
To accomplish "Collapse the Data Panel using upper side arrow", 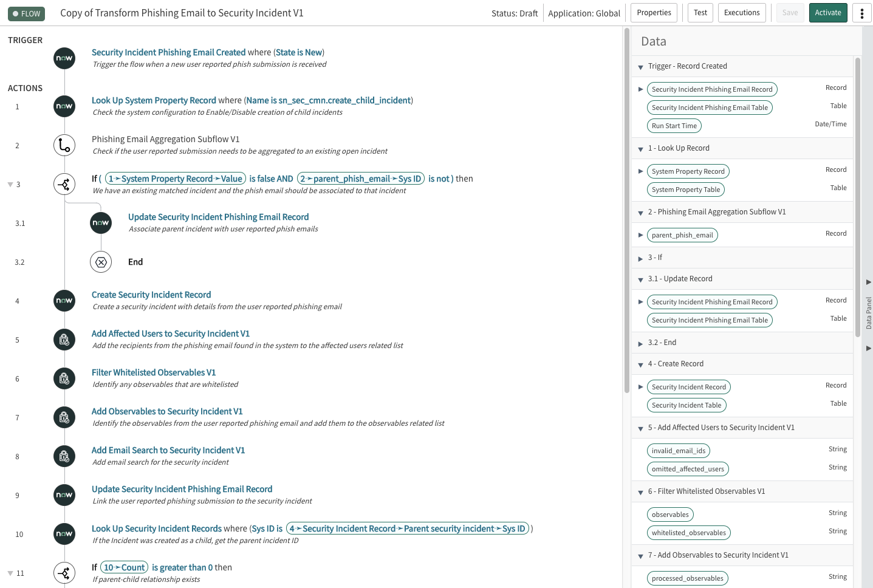I will [868, 282].
